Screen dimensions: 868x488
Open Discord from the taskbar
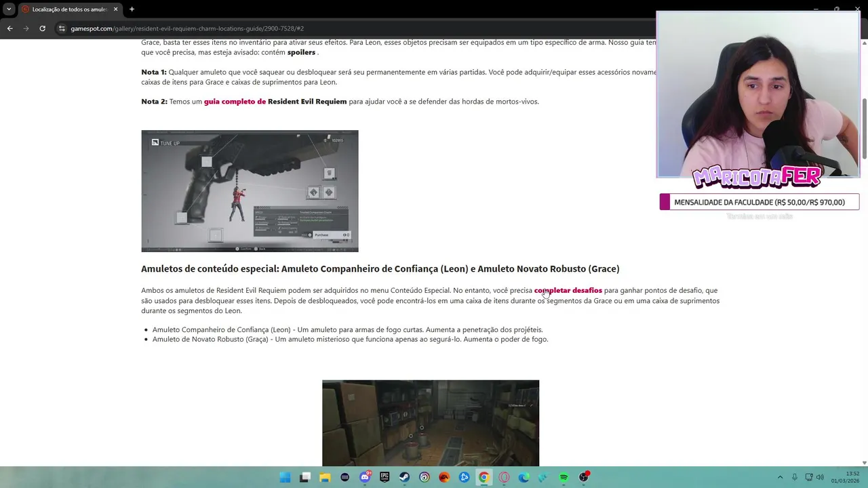pyautogui.click(x=365, y=477)
